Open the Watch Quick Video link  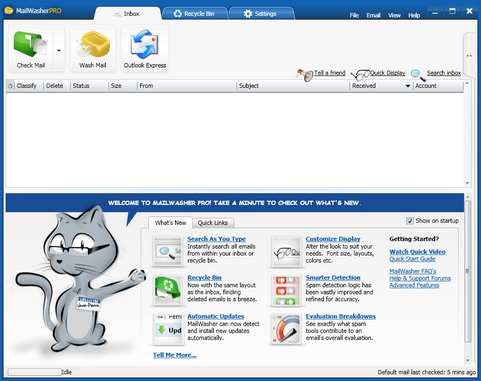[x=417, y=252]
